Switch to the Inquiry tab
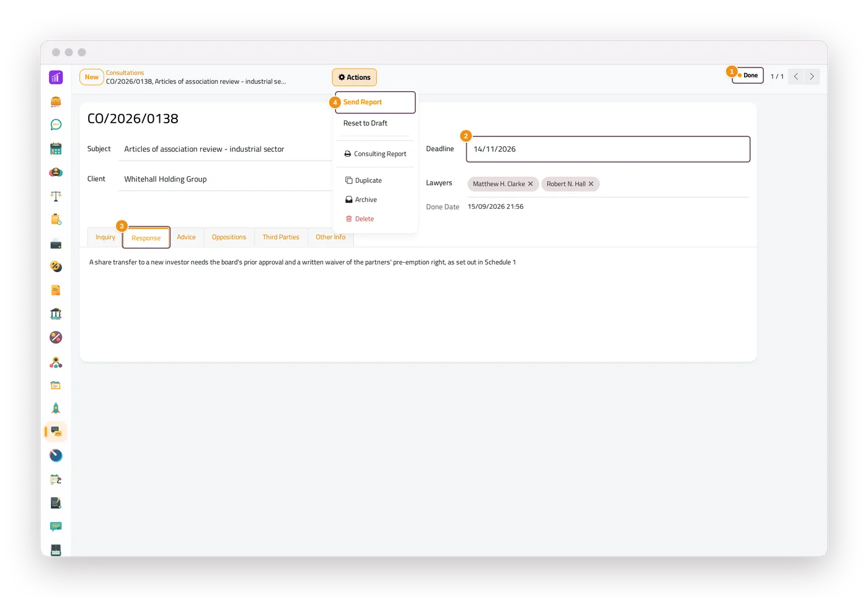This screenshot has height=597, width=868. [105, 237]
